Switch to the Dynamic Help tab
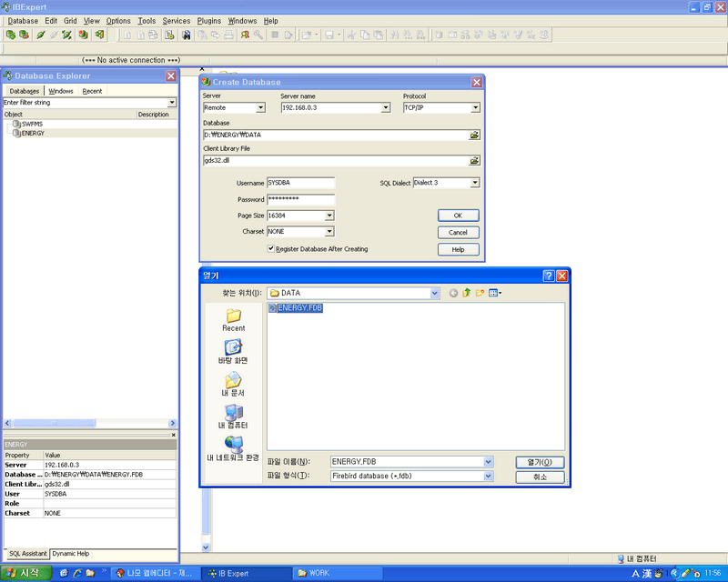This screenshot has height=582, width=728. pyautogui.click(x=71, y=553)
